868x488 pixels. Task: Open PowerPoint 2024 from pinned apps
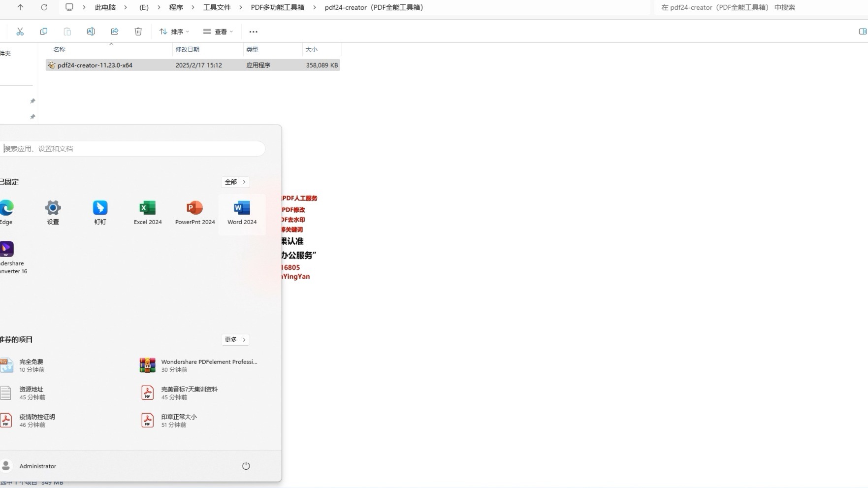194,212
